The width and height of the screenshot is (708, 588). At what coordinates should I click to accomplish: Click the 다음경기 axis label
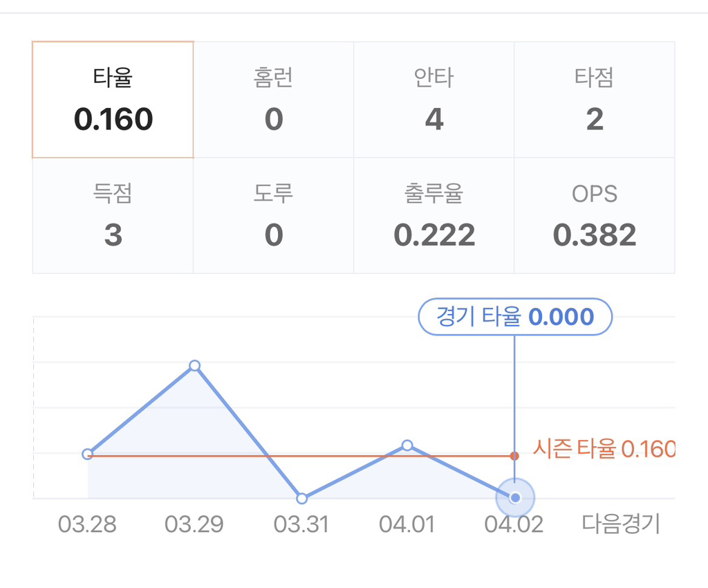click(x=621, y=524)
